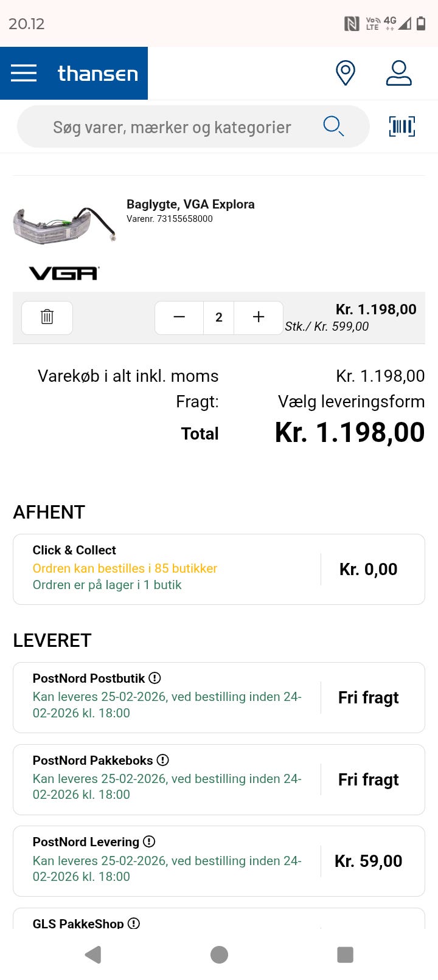Open the Baglygte, VGA Explora product link
The height and width of the screenshot is (980, 438).
coord(190,204)
